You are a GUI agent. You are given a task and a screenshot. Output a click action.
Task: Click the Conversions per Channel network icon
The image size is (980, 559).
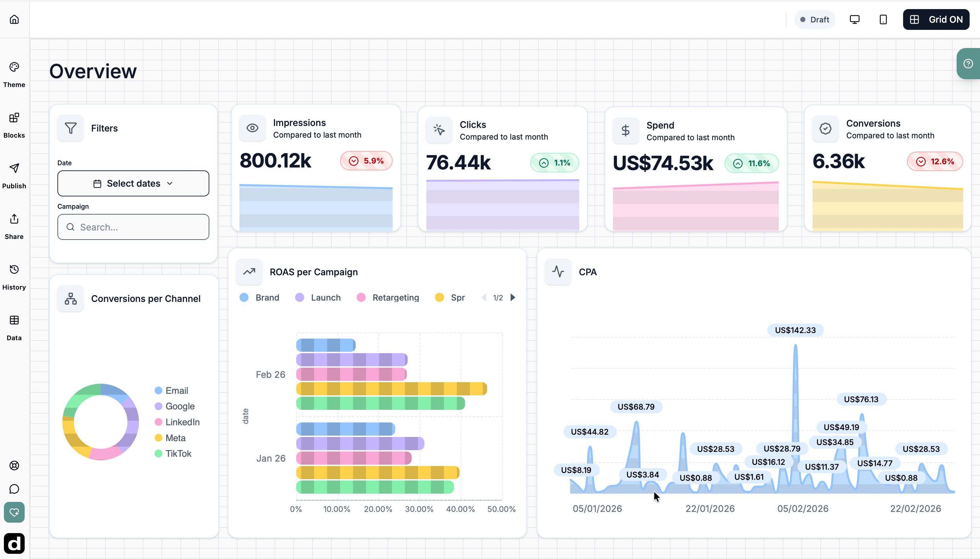point(71,299)
